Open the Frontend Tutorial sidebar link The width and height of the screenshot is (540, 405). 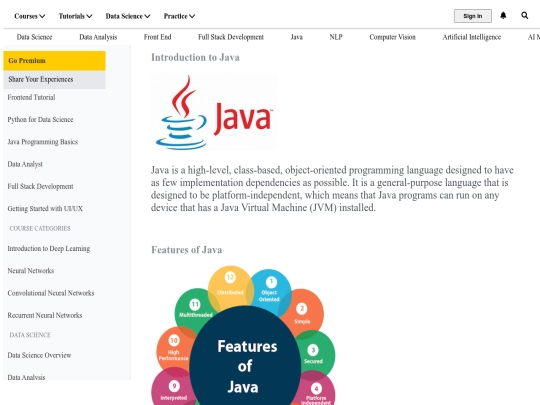pos(31,97)
